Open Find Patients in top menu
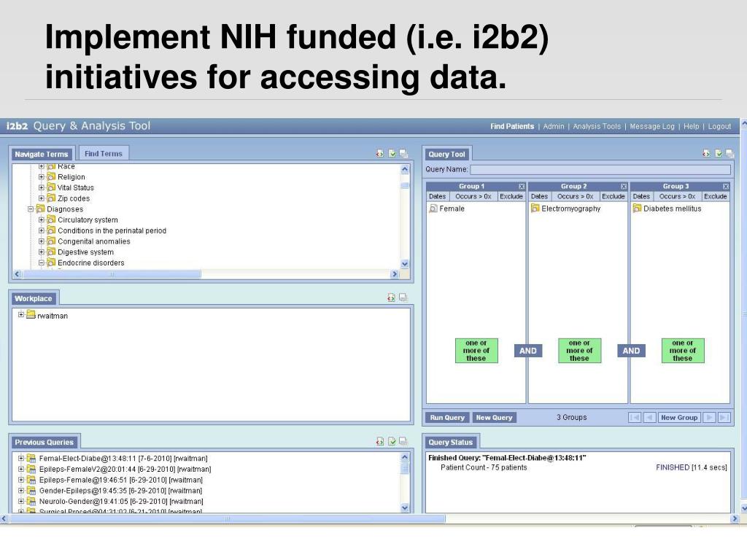Image resolution: width=747 pixels, height=560 pixels. (x=512, y=126)
